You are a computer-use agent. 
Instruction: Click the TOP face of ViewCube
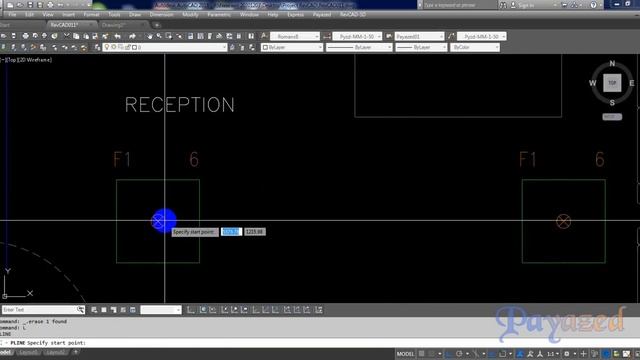point(612,83)
